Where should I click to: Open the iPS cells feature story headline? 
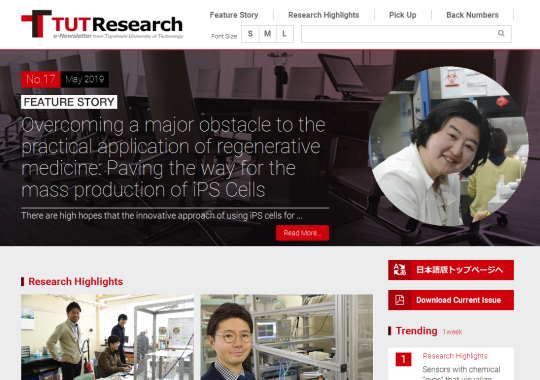click(173, 157)
